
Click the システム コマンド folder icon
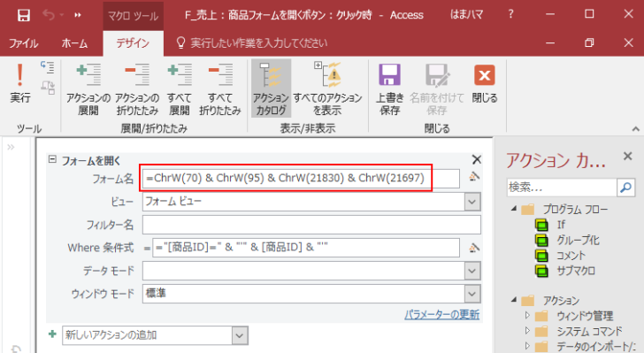coord(541,331)
